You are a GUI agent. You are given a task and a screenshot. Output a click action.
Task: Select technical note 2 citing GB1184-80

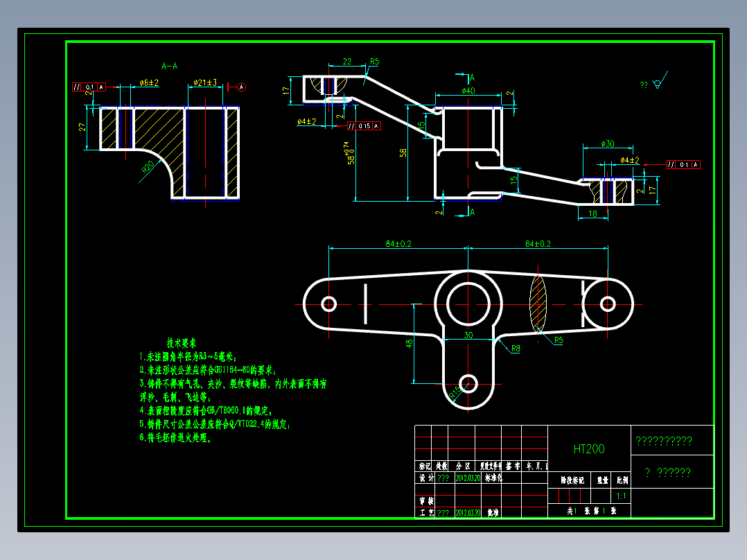pyautogui.click(x=208, y=370)
